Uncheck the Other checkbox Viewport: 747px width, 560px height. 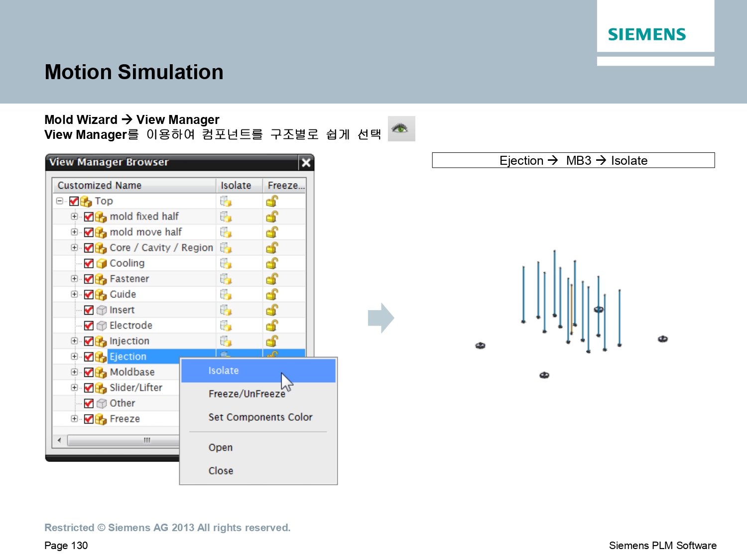pyautogui.click(x=89, y=403)
